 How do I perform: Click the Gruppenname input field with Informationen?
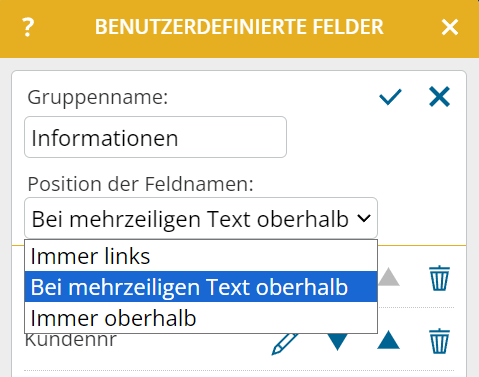tap(155, 137)
